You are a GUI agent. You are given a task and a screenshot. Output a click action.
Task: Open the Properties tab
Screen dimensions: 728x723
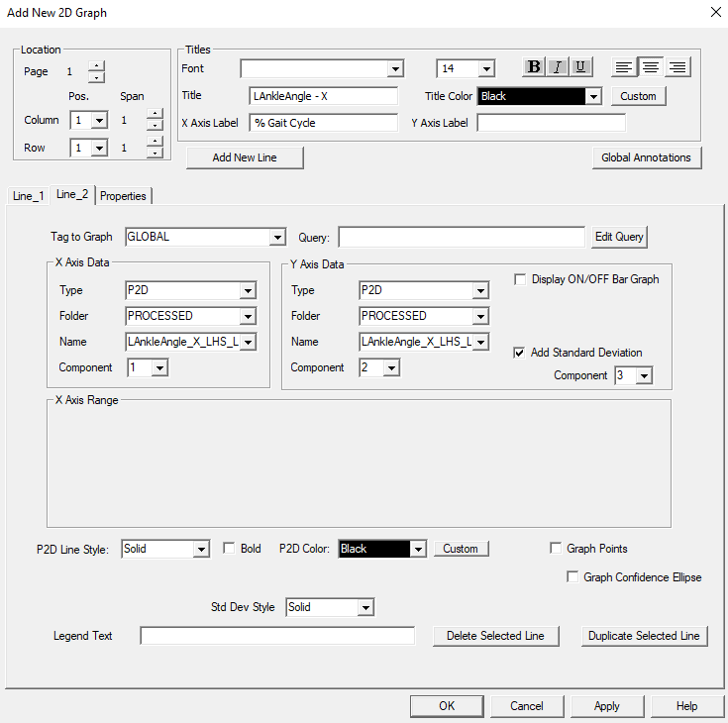[x=124, y=196]
